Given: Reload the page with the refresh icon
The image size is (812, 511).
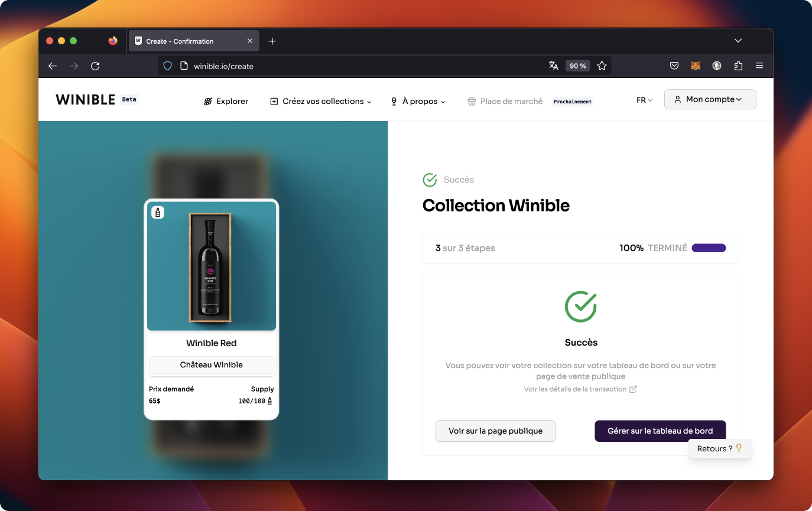Looking at the screenshot, I should (95, 66).
